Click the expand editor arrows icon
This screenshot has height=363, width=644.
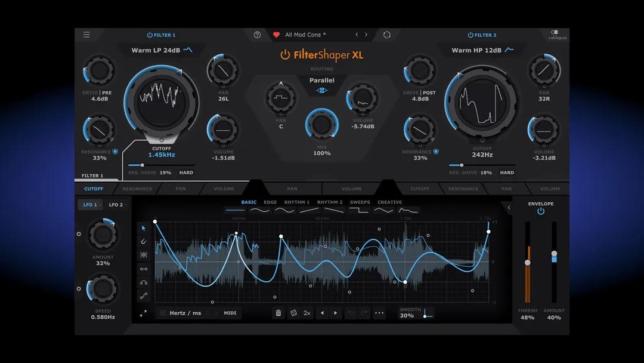pyautogui.click(x=143, y=313)
